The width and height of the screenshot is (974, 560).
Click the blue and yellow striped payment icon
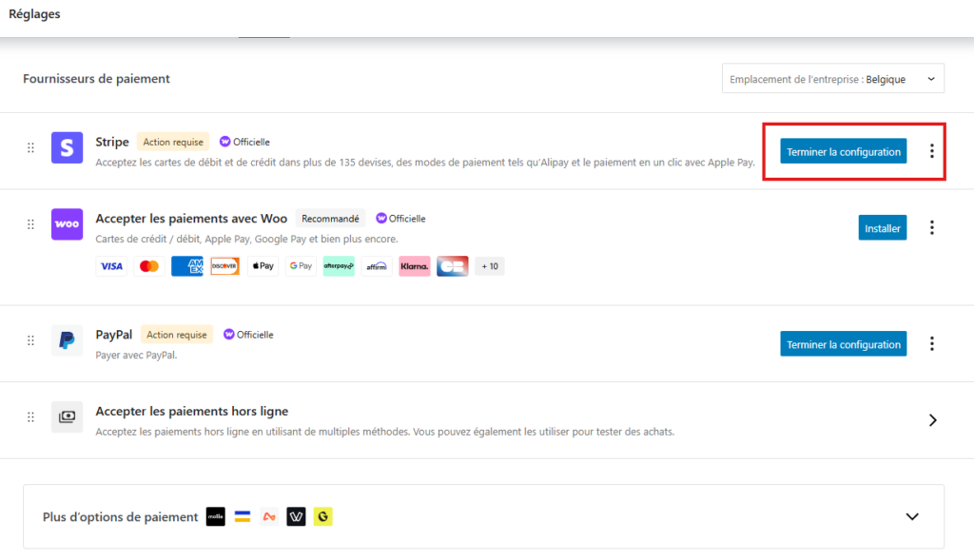coord(243,516)
